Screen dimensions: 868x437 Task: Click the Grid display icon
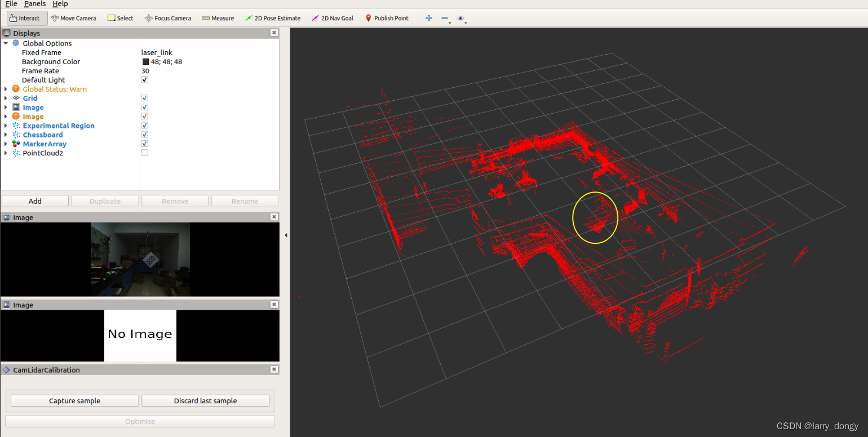[x=16, y=98]
